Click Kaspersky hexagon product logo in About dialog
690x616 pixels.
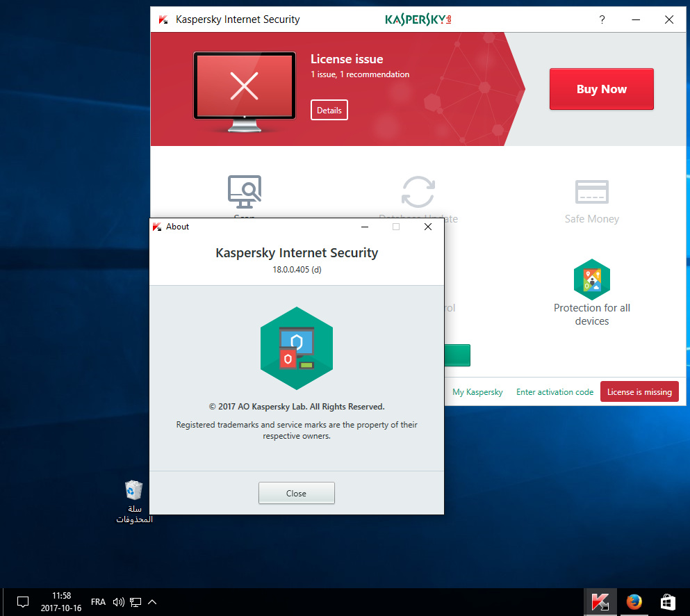(297, 348)
